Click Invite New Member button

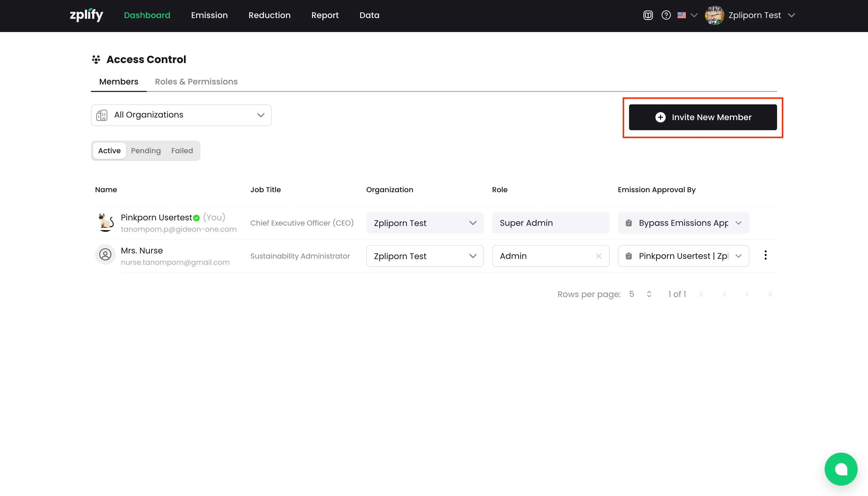click(703, 117)
